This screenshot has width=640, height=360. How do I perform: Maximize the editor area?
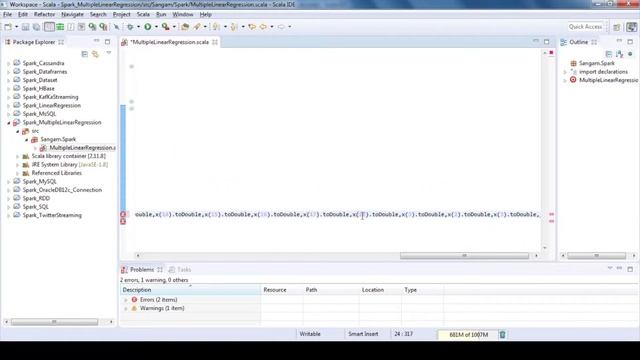[x=547, y=42]
